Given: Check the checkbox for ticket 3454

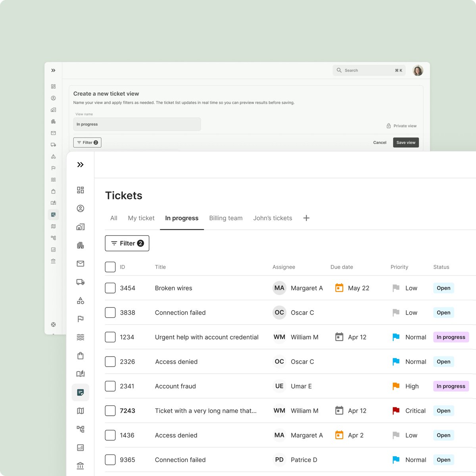Looking at the screenshot, I should [110, 288].
